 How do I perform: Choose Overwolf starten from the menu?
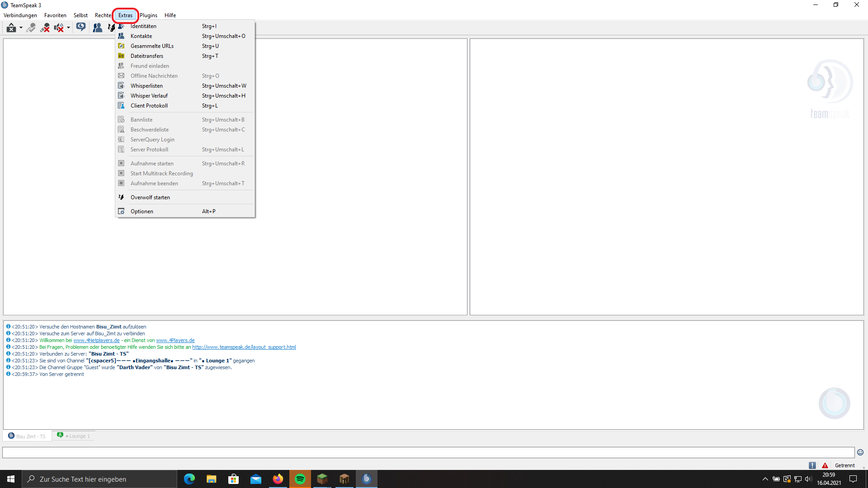185,197
